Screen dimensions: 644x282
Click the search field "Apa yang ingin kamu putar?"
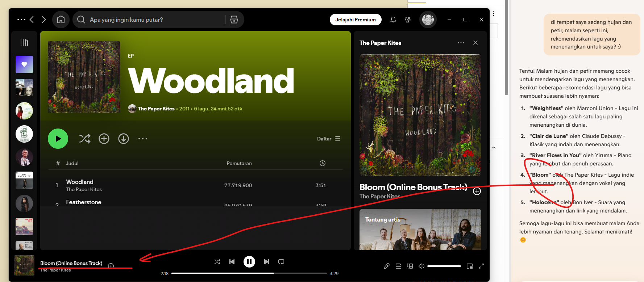coord(152,20)
